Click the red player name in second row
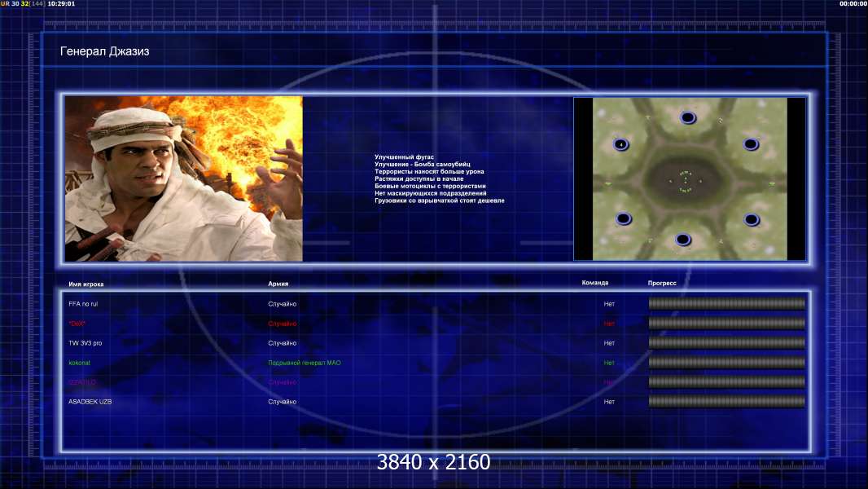Viewport: 868px width, 489px height. click(76, 324)
